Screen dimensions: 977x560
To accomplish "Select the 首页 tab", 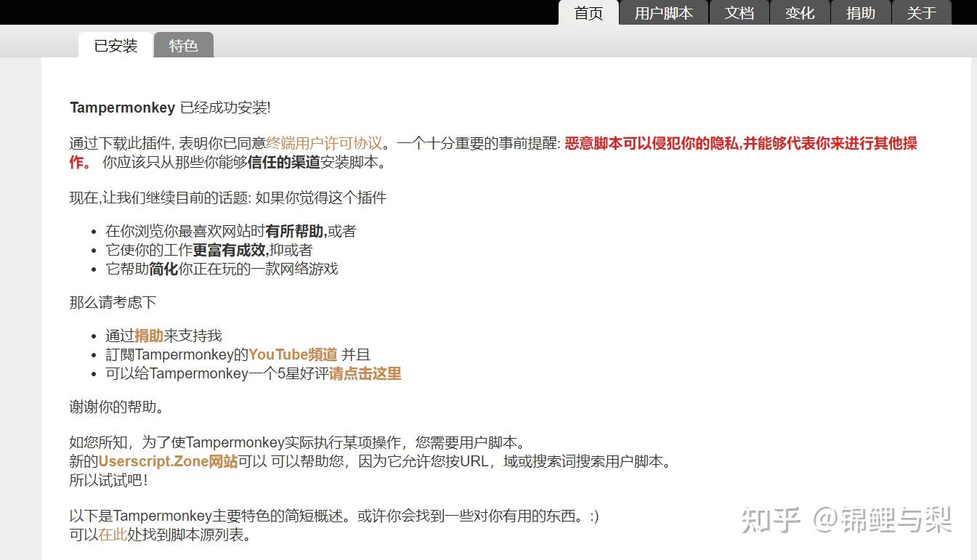I will [x=588, y=12].
